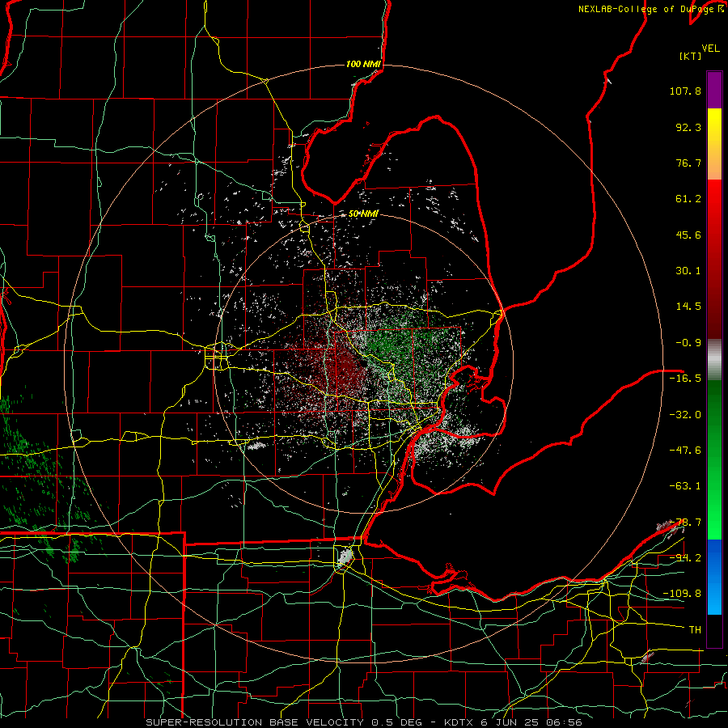This screenshot has width=728, height=728.
Task: Select the 45.6 velocity legend value
Action: [688, 235]
